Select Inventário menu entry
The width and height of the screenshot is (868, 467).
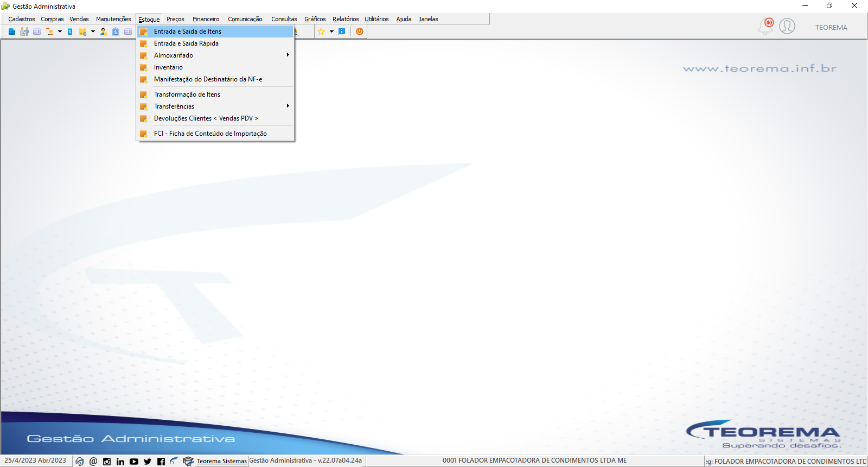(215, 67)
